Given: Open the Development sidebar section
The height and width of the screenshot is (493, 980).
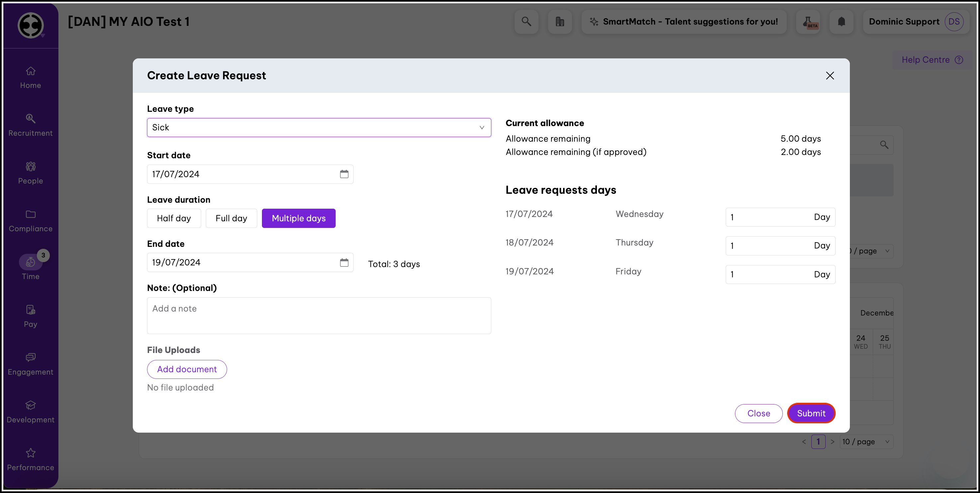Looking at the screenshot, I should (x=31, y=412).
